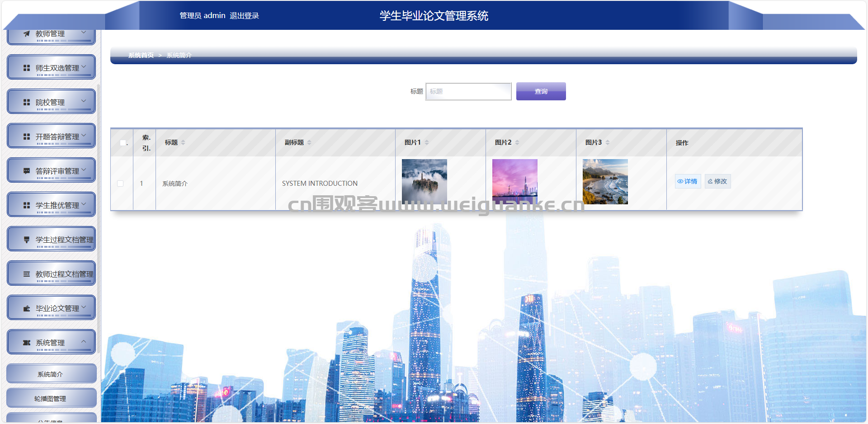Click the 修改 button for 系统简介
Viewport: 868px width, 424px height.
(x=717, y=181)
